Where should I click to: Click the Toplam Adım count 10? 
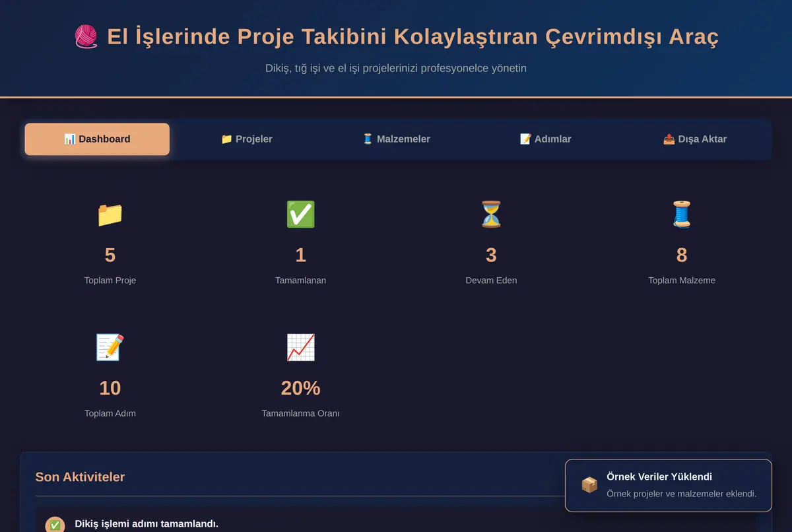[110, 388]
